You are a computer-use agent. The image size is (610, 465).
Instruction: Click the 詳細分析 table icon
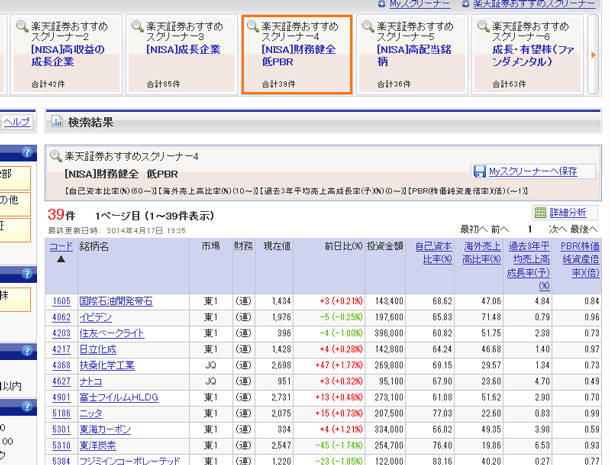(x=540, y=212)
